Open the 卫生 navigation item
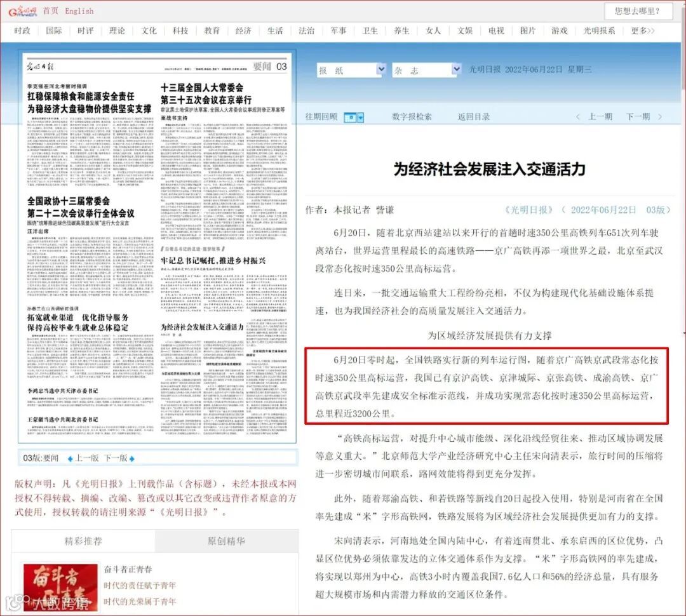The width and height of the screenshot is (686, 616). (x=370, y=30)
